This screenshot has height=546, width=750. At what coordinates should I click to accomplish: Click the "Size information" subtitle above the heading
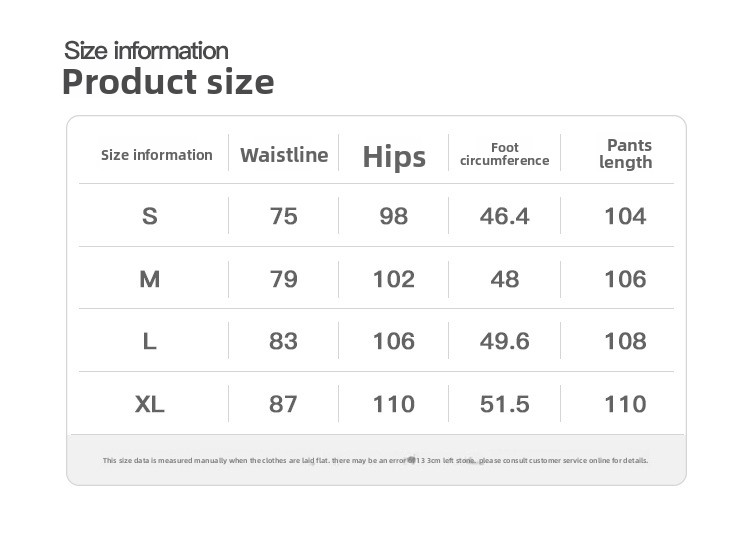point(146,50)
